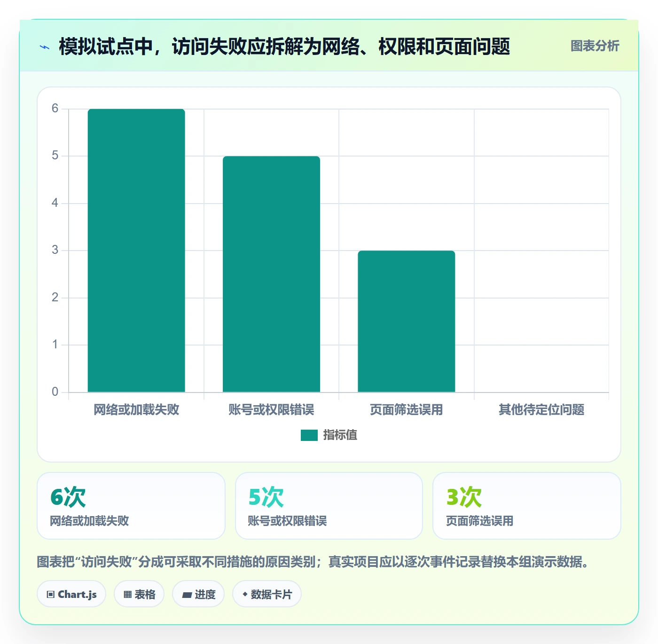
Task: Click the 进度 tag chip
Action: point(198,594)
